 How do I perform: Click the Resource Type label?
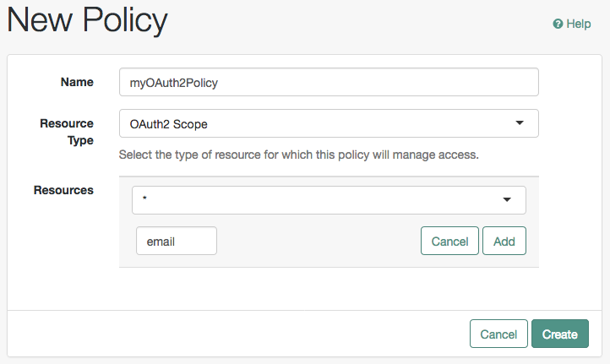pos(67,132)
